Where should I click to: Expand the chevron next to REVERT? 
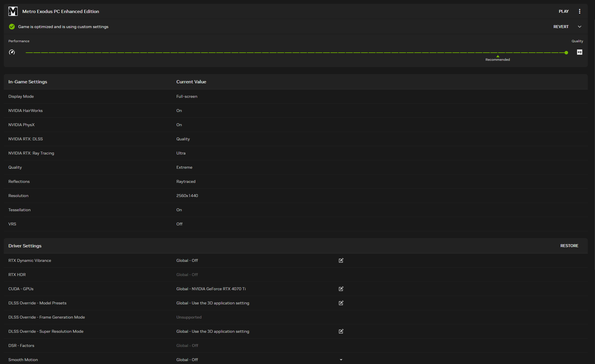(x=579, y=27)
